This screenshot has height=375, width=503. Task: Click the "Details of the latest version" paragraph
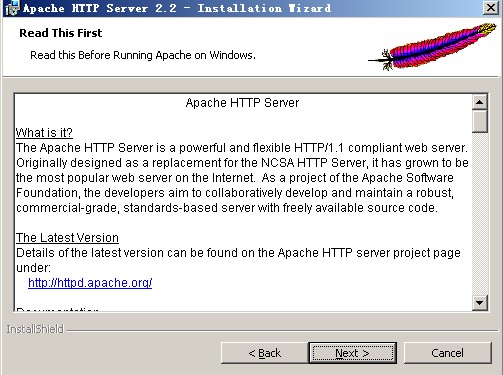point(238,260)
